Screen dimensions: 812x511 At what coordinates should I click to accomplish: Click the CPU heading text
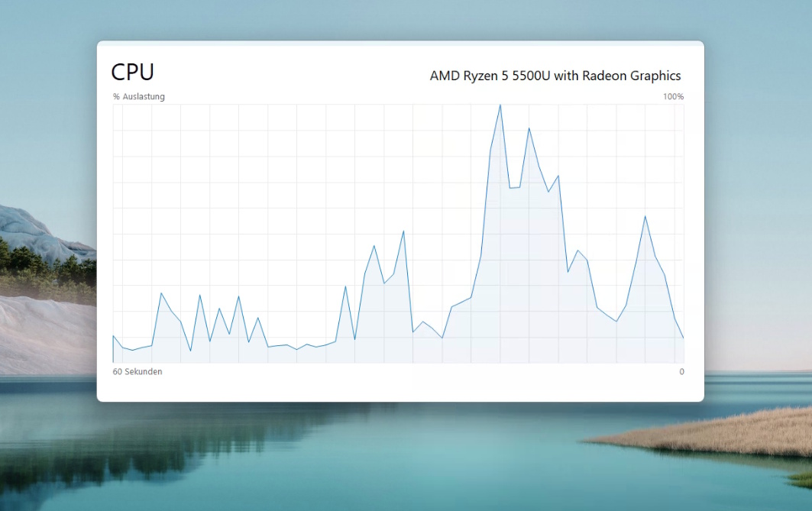coord(132,72)
